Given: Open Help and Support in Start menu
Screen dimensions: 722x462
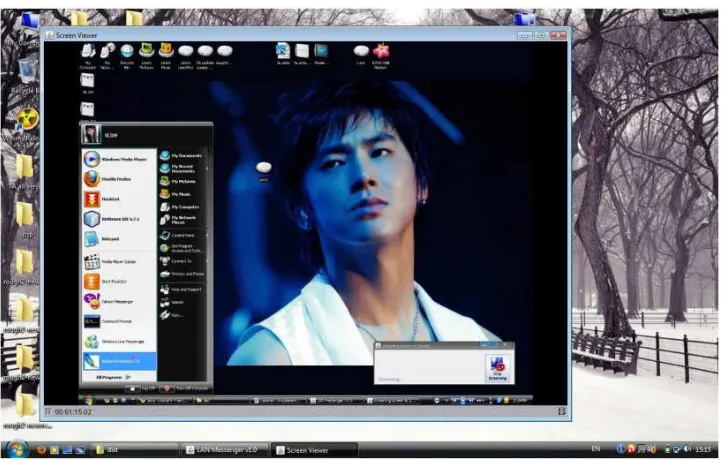Looking at the screenshot, I should tap(181, 290).
